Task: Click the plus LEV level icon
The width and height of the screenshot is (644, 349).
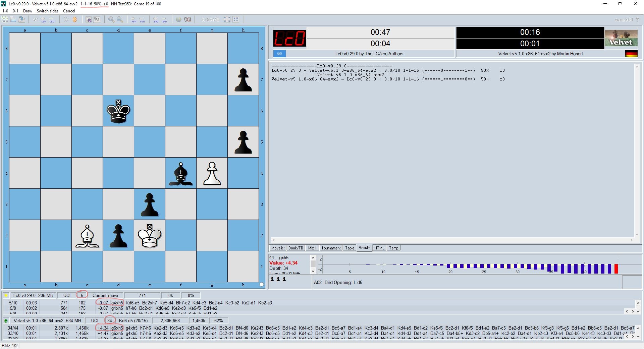Action: pos(44,19)
